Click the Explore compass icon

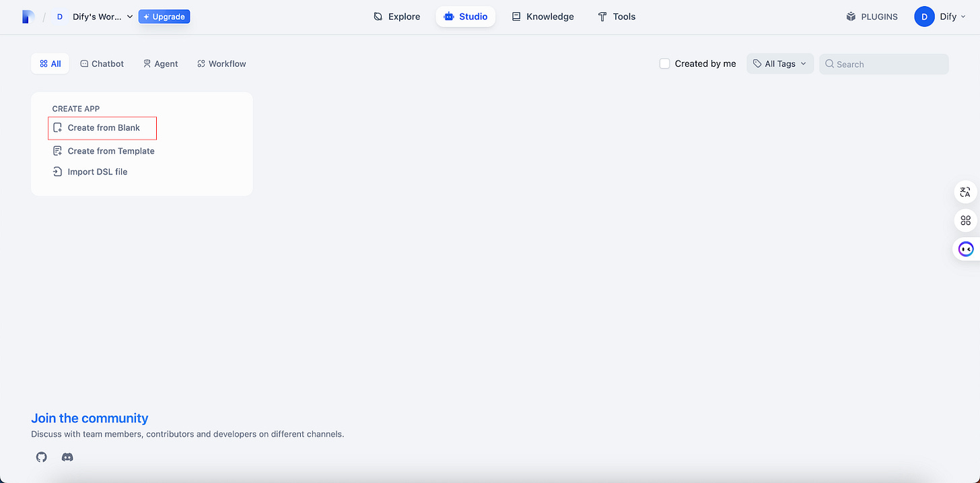[378, 17]
